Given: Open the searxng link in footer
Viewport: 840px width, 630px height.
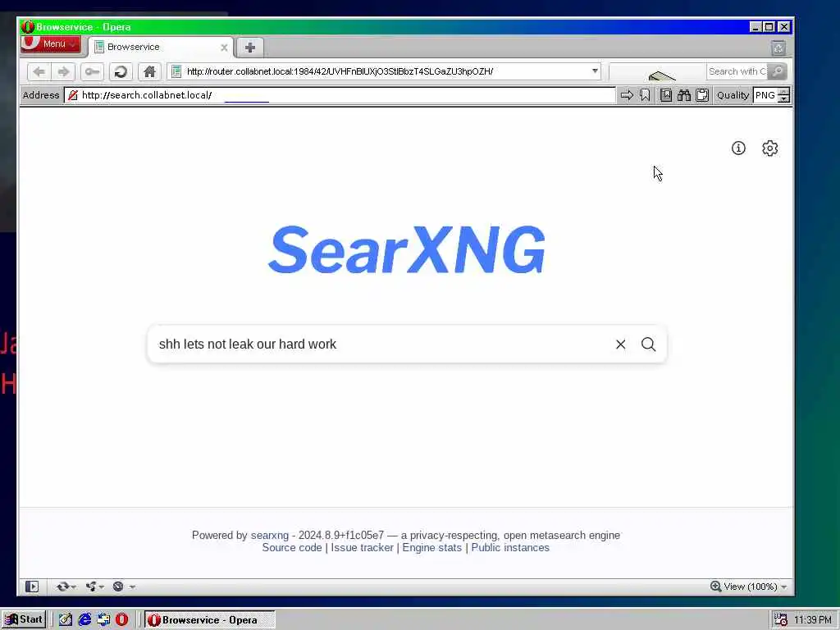Looking at the screenshot, I should click(269, 535).
